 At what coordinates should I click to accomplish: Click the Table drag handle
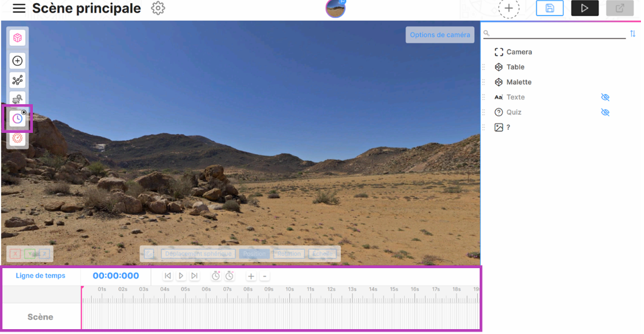click(484, 67)
